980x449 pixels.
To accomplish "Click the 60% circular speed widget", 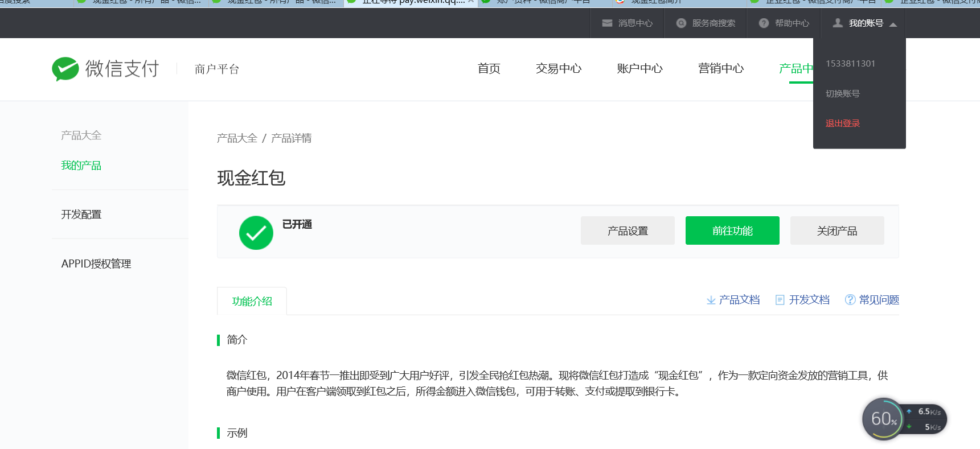I will coord(883,419).
